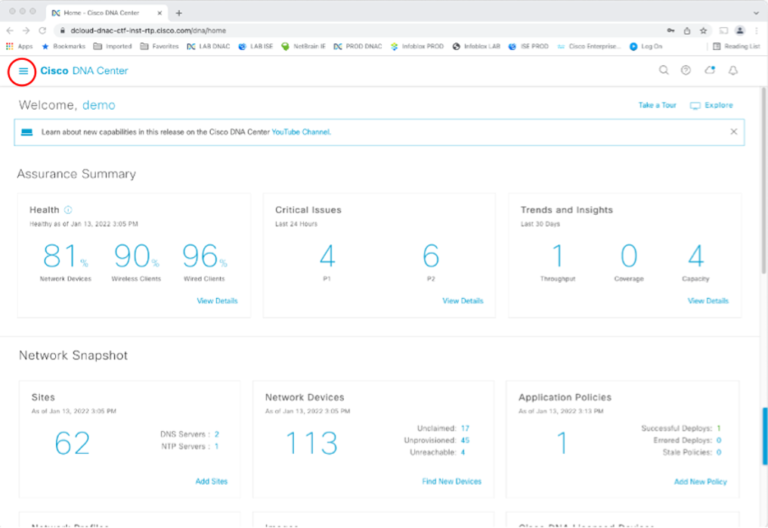View Details in Health card

click(x=217, y=301)
